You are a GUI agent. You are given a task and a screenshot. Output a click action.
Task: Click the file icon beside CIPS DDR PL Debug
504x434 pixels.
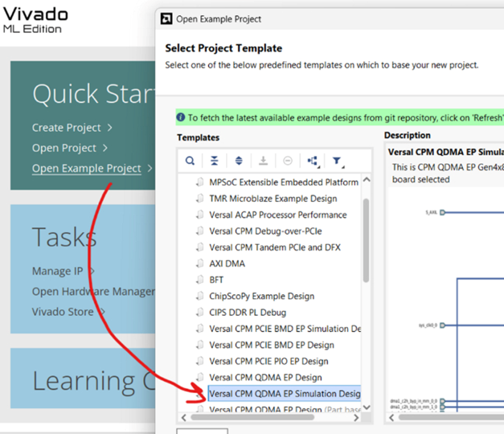200,312
